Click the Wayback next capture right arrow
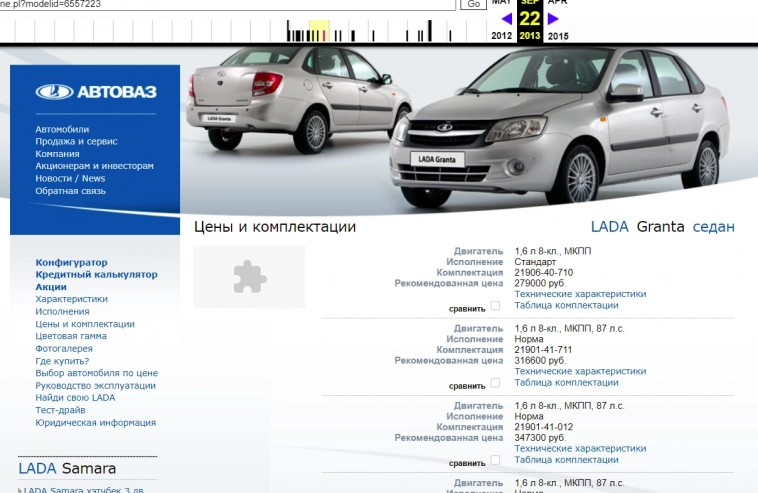Image resolution: width=758 pixels, height=493 pixels. pyautogui.click(x=553, y=18)
